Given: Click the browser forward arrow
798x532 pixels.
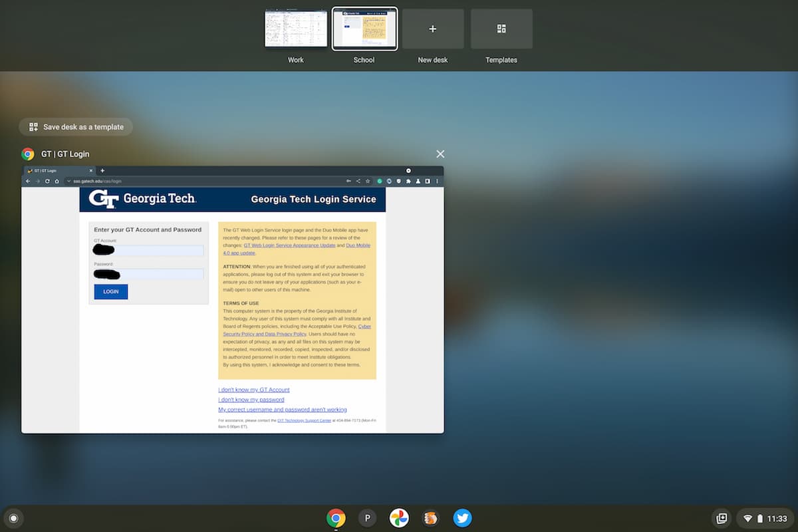Looking at the screenshot, I should click(x=38, y=181).
